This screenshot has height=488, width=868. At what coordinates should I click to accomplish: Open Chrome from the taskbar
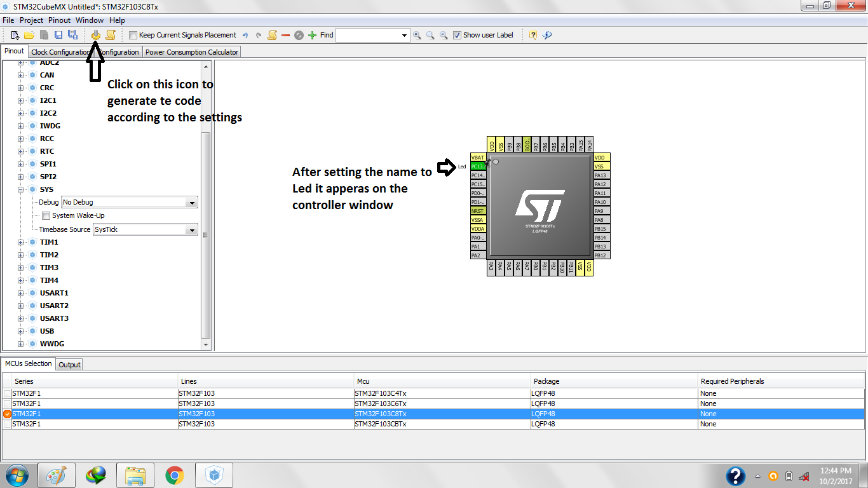(x=175, y=475)
